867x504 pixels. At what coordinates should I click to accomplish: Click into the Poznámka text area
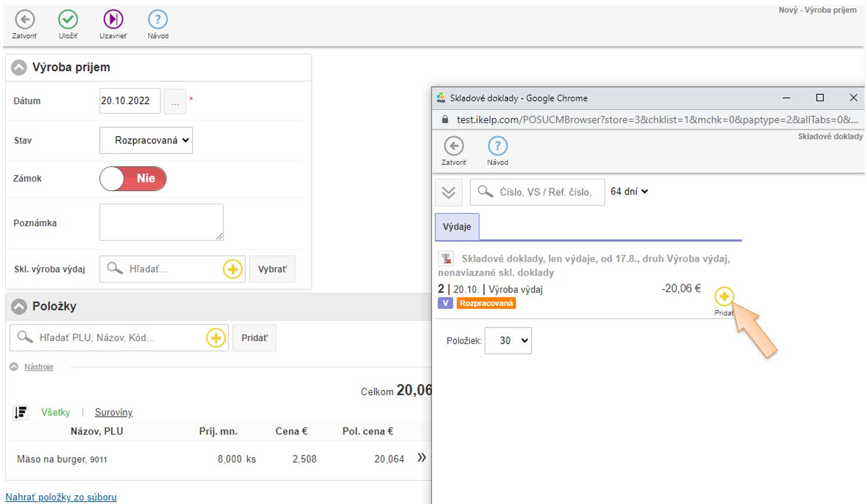161,222
